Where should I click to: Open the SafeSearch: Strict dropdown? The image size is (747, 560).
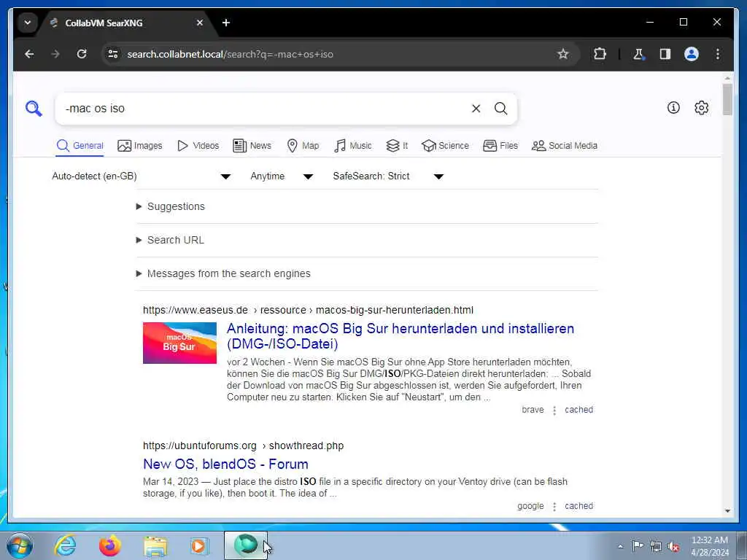[x=388, y=176]
